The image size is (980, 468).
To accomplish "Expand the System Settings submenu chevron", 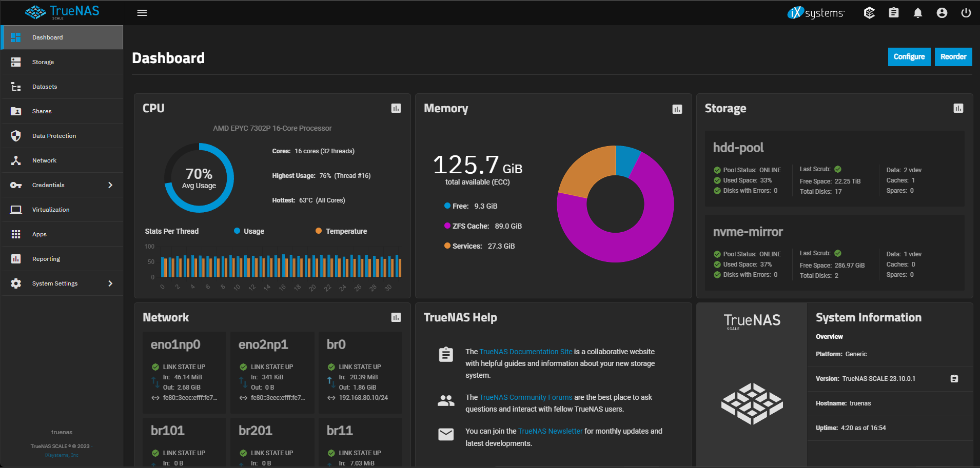I will click(x=110, y=283).
